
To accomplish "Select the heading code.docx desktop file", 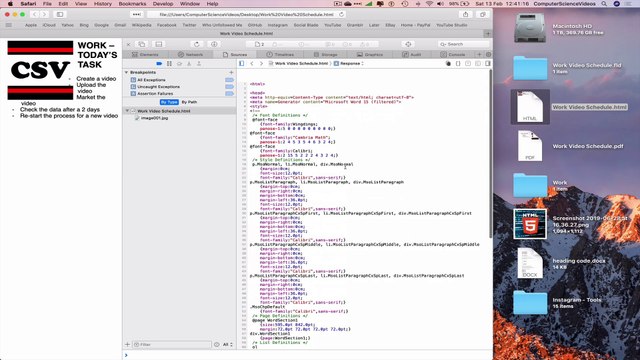I will pos(530,263).
